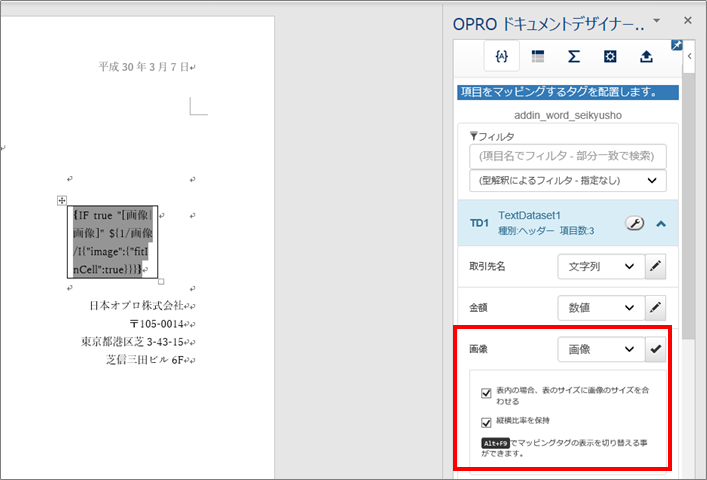The image size is (707, 480).
Task: Click the item name filter search field
Action: click(567, 156)
